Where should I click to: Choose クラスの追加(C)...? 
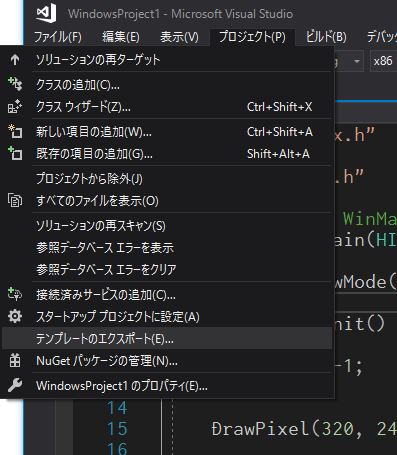tap(167, 85)
